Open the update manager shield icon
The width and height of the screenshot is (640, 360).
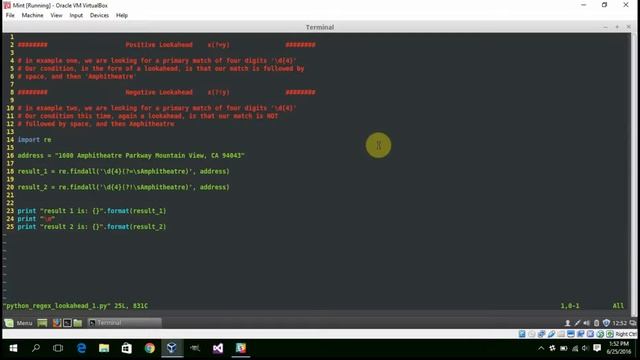click(606, 323)
